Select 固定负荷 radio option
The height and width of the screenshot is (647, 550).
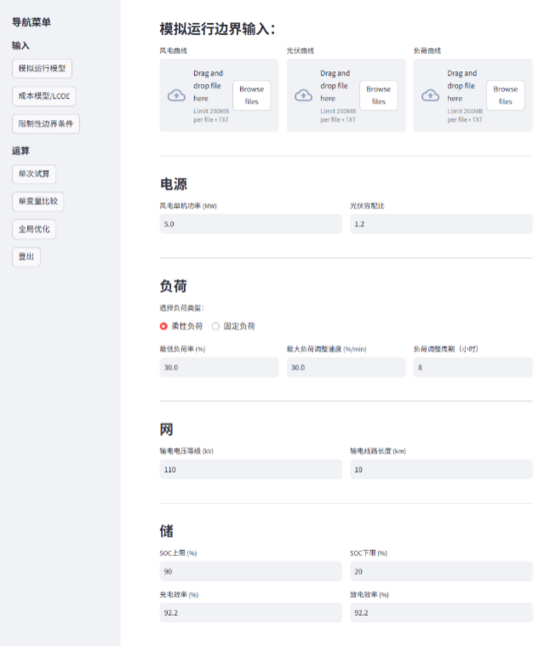215,326
